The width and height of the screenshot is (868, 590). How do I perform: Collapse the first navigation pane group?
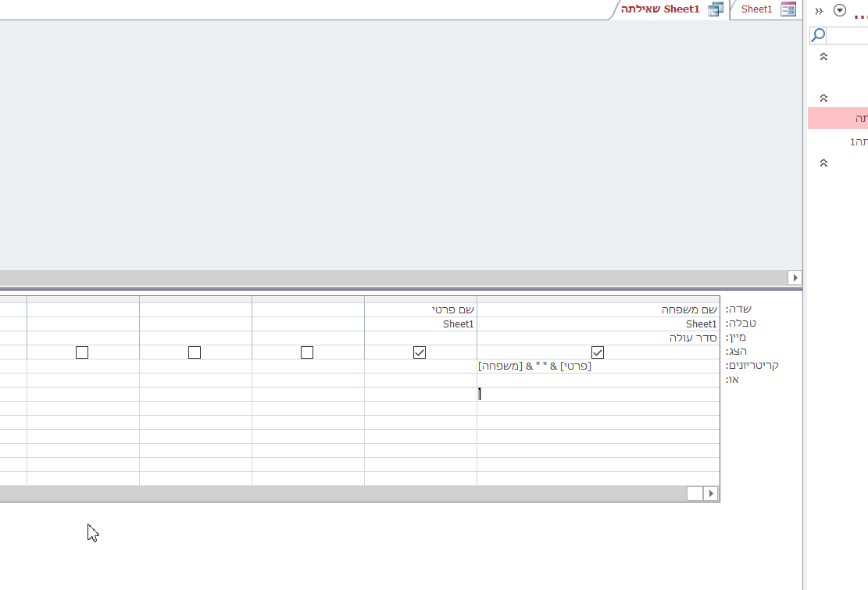(823, 56)
